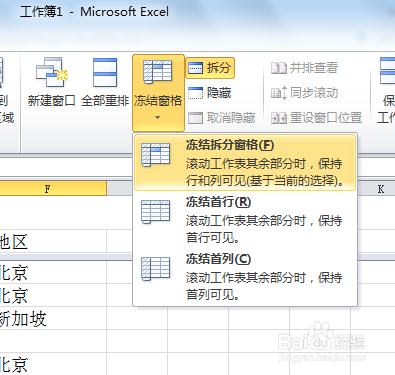This screenshot has height=375, width=395.
Task: Select menu entry 冻结首列(C)
Action: [245, 276]
